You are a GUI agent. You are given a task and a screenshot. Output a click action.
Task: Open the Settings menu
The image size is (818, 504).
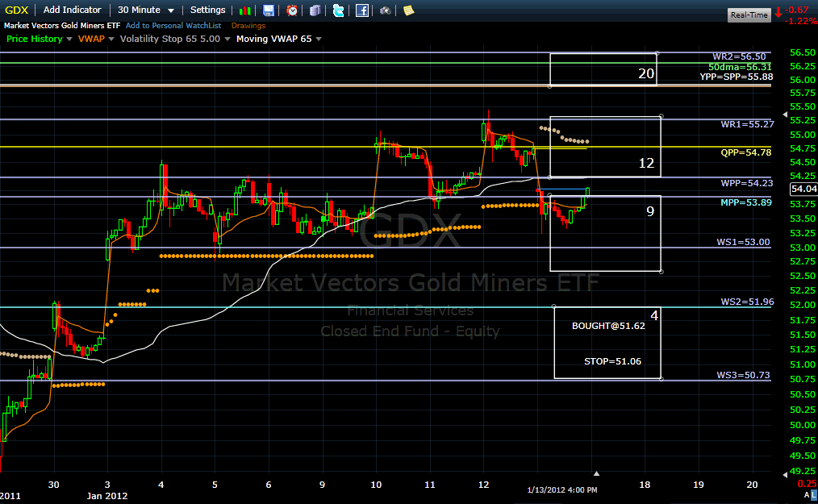pos(207,10)
